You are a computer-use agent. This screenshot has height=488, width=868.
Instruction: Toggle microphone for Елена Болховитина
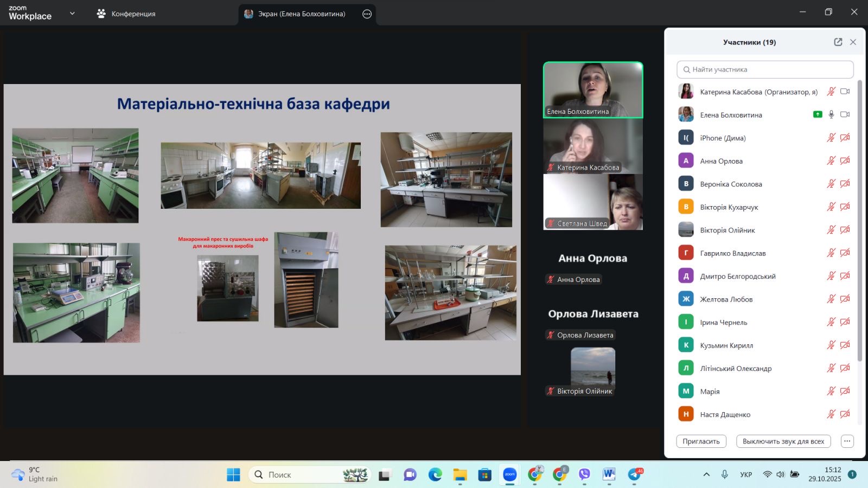[x=831, y=114]
